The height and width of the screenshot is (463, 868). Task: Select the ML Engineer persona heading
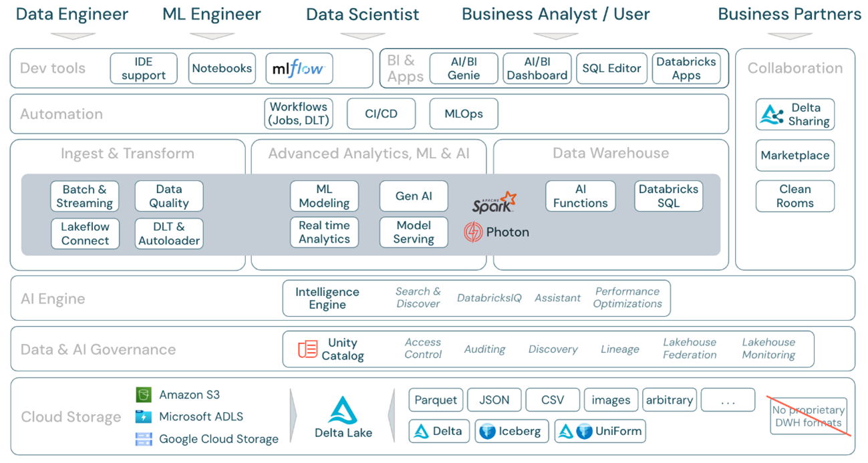(x=212, y=14)
